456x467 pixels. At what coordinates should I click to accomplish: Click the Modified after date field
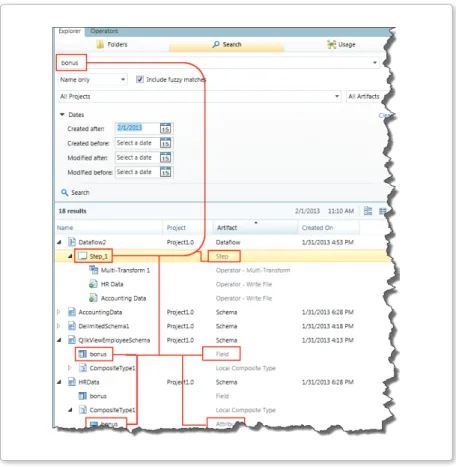(x=137, y=157)
